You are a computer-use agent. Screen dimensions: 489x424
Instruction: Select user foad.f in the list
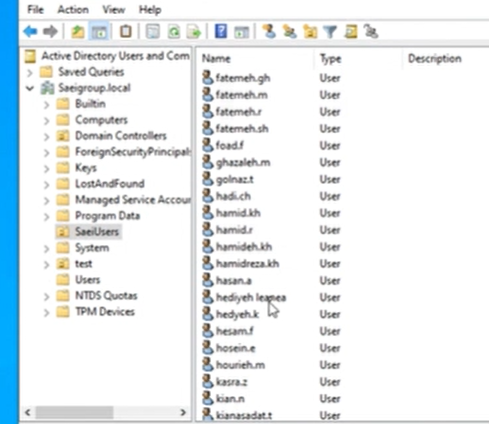click(230, 146)
